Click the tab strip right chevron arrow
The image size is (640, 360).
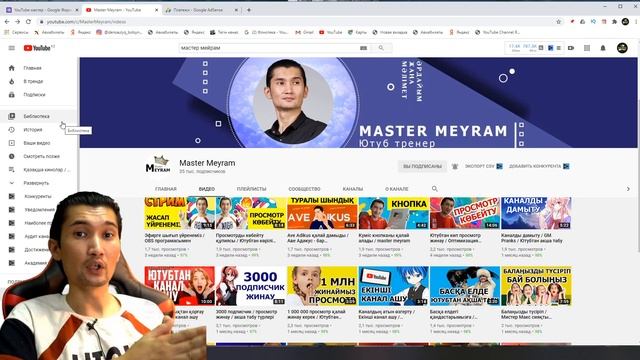(x=628, y=189)
